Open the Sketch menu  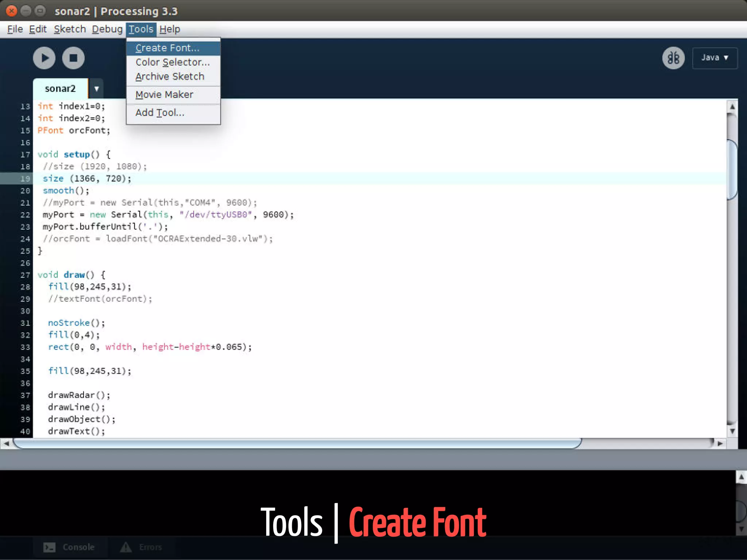point(70,29)
